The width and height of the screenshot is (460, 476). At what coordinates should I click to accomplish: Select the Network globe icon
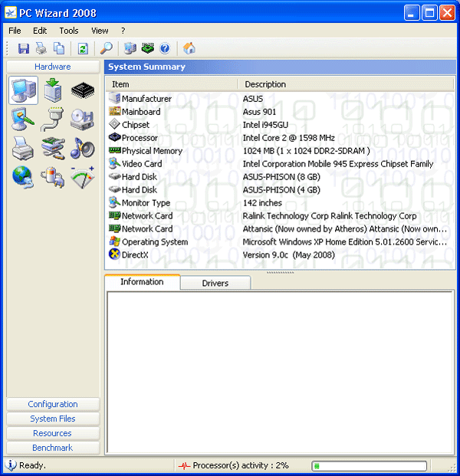point(23,178)
